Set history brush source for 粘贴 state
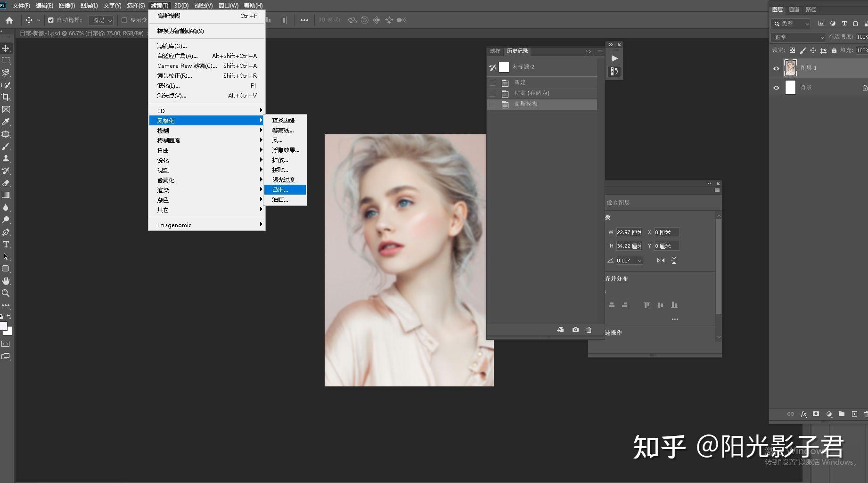 (x=492, y=93)
